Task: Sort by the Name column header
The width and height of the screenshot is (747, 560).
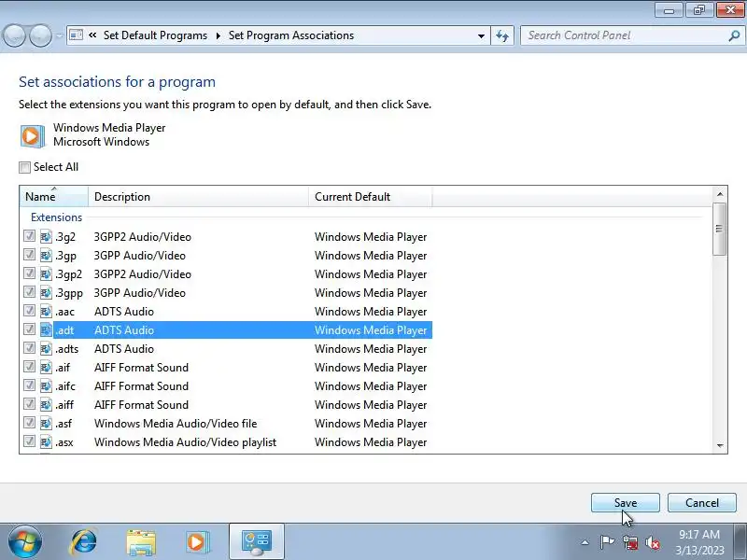Action: coord(54,196)
